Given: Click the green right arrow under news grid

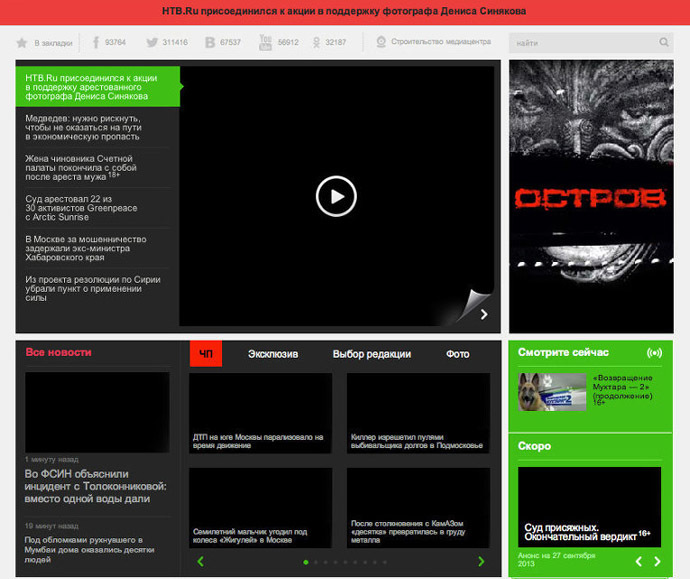Looking at the screenshot, I should (x=481, y=561).
